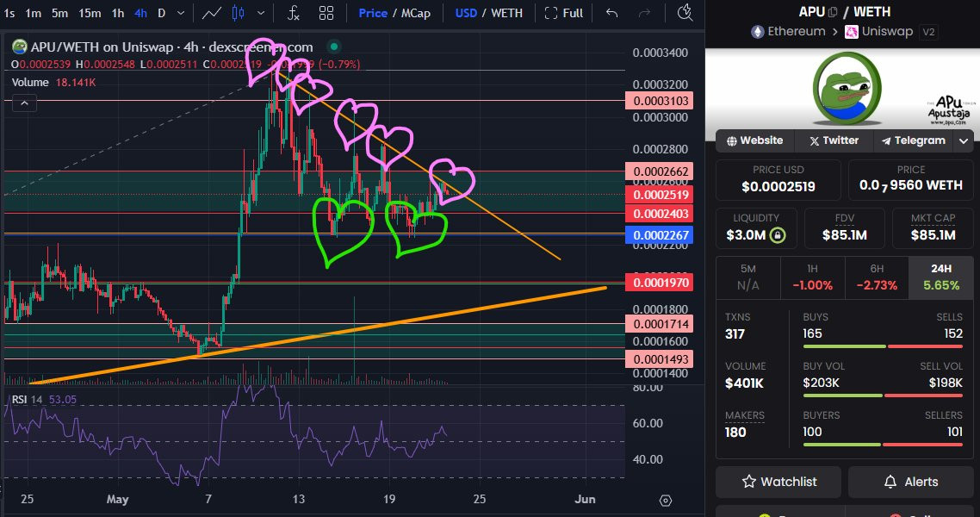This screenshot has width=980, height=517.
Task: Undo the last chart action
Action: pos(612,13)
